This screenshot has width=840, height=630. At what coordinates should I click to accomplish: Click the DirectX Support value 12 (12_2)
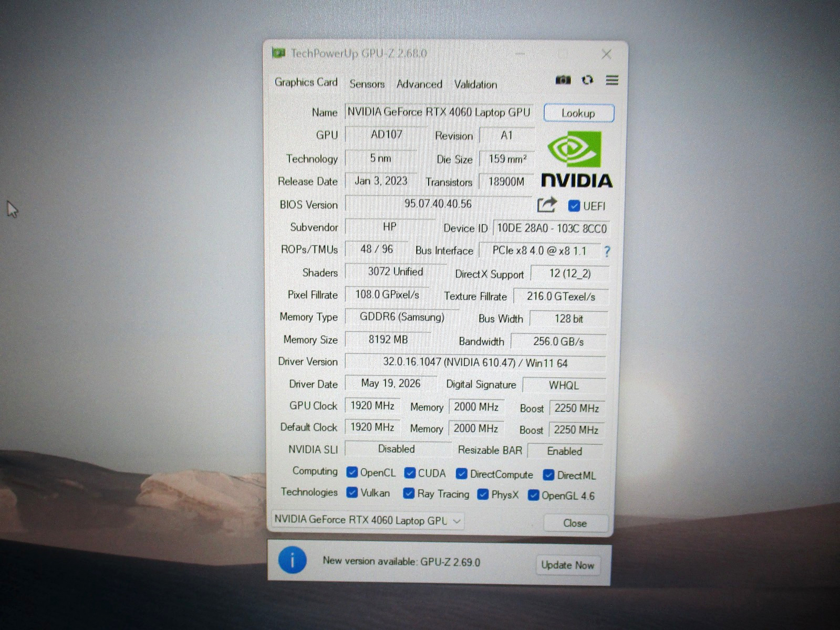[x=570, y=274]
